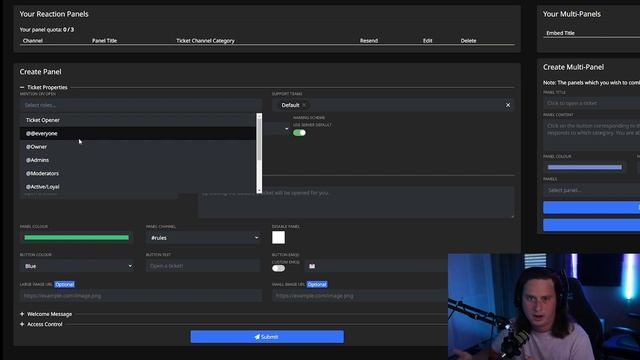
Task: Open the Select roles mention dropdown
Action: click(x=140, y=105)
